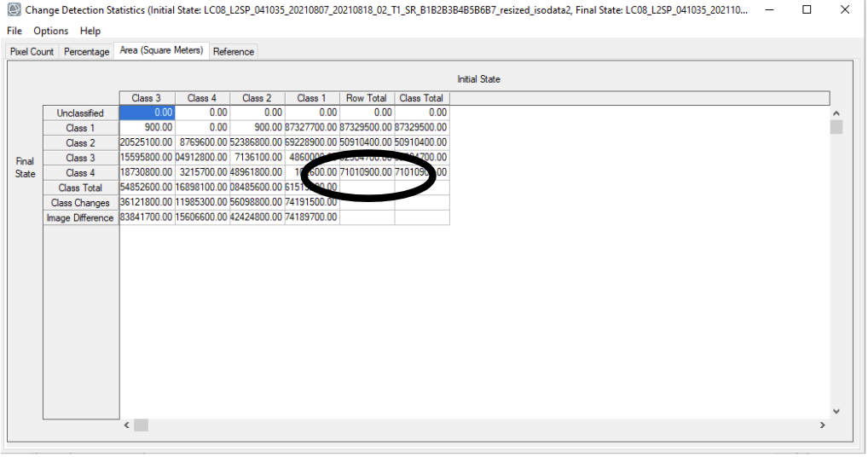Viewport: 868px width, 457px height.
Task: Maximize the Change Detection Statistics window
Action: 807,10
